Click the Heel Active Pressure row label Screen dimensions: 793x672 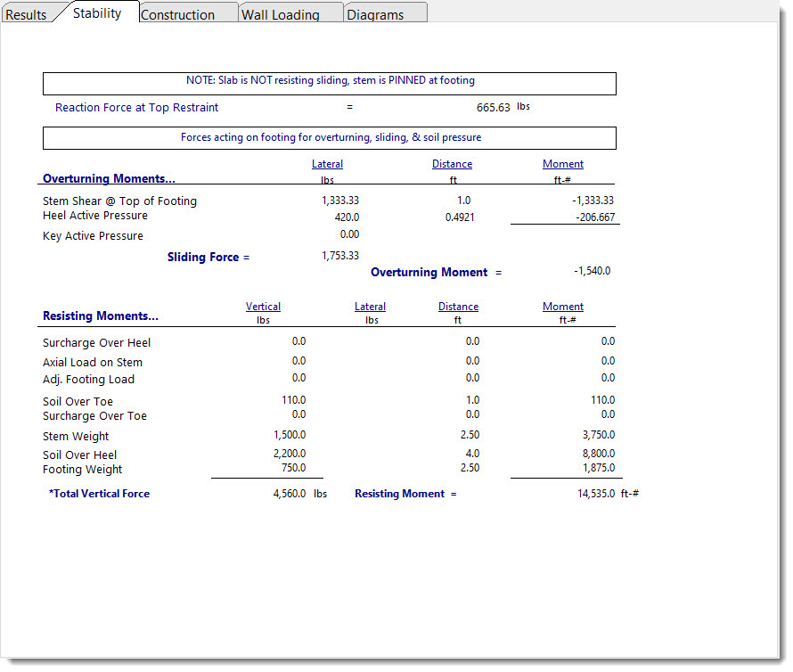95,216
